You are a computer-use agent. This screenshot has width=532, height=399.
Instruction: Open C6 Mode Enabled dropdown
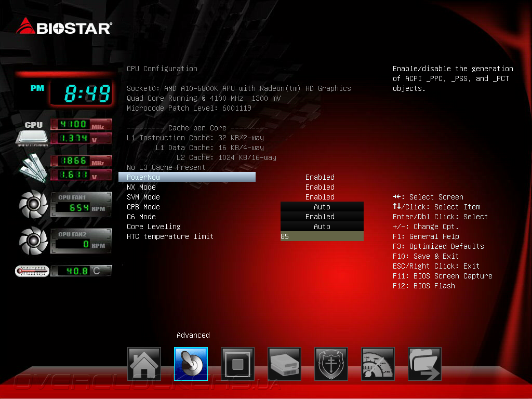click(322, 217)
